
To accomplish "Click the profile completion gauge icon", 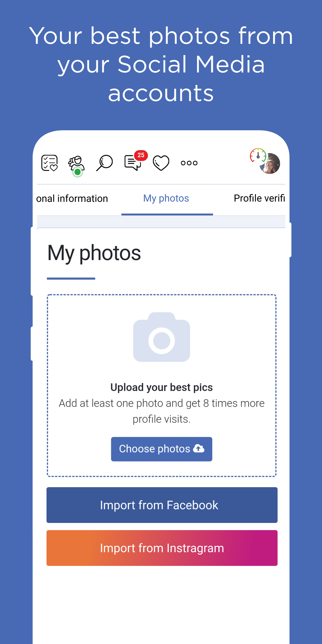I will pos(258,155).
